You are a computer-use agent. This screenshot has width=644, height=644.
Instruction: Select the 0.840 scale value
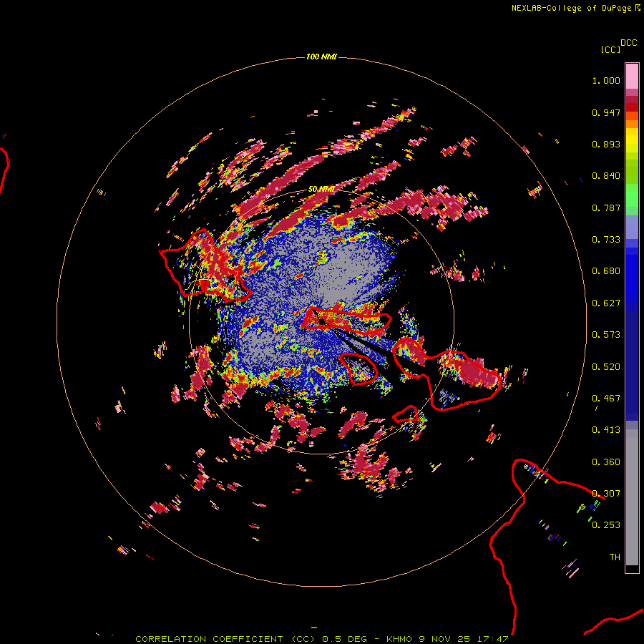click(x=606, y=176)
